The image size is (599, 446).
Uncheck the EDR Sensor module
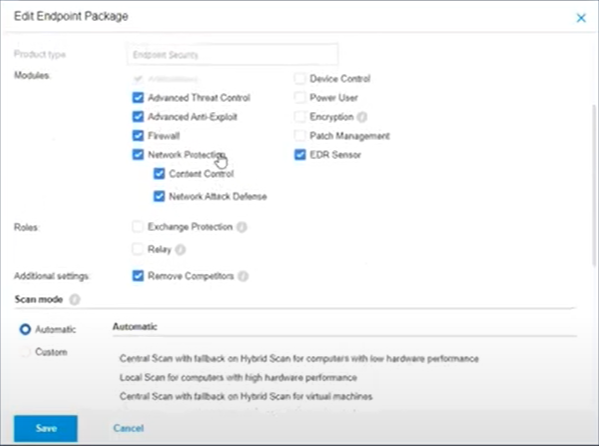point(300,154)
